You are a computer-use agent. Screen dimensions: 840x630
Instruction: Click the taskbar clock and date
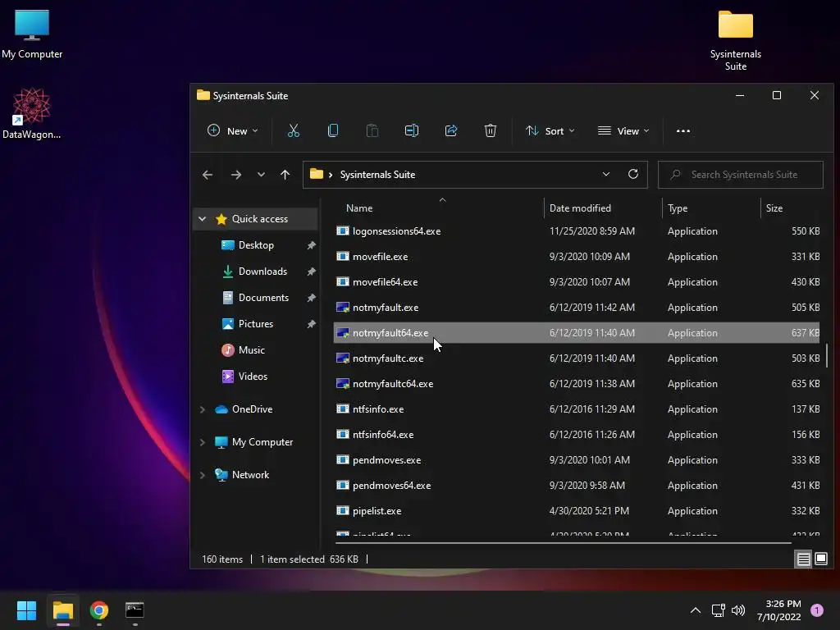coord(779,610)
